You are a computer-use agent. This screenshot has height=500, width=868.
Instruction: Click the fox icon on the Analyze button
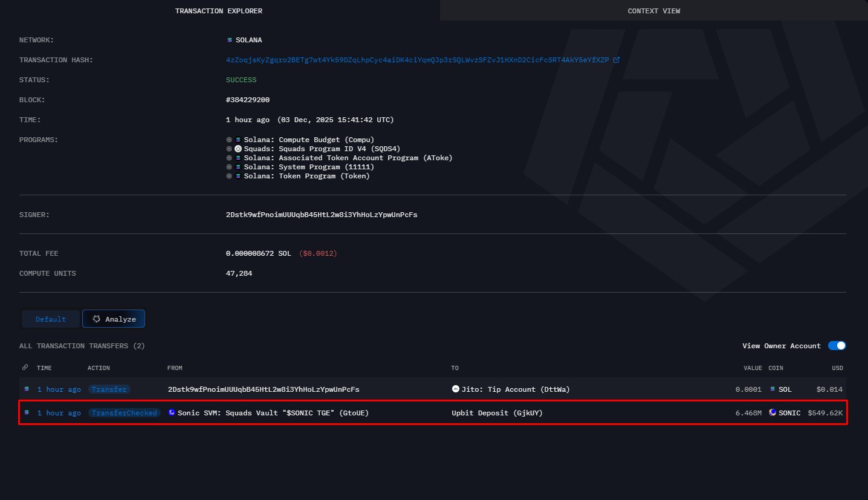[96, 319]
